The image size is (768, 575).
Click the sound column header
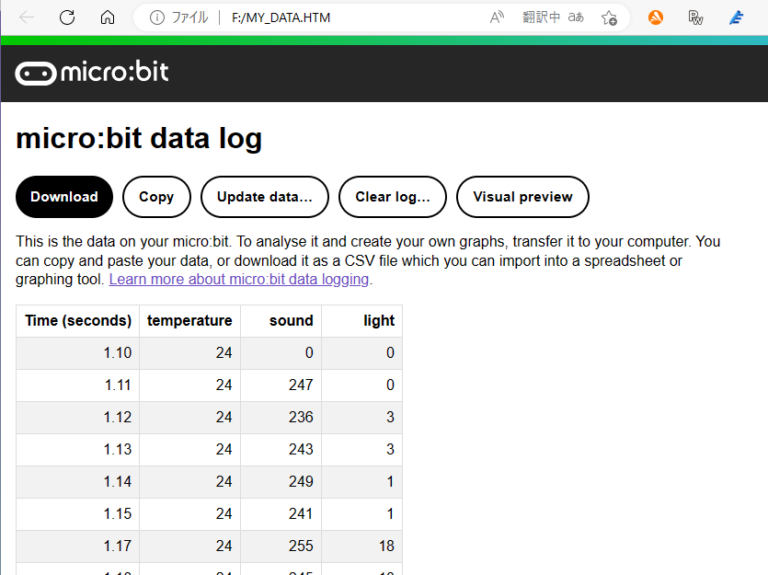291,321
